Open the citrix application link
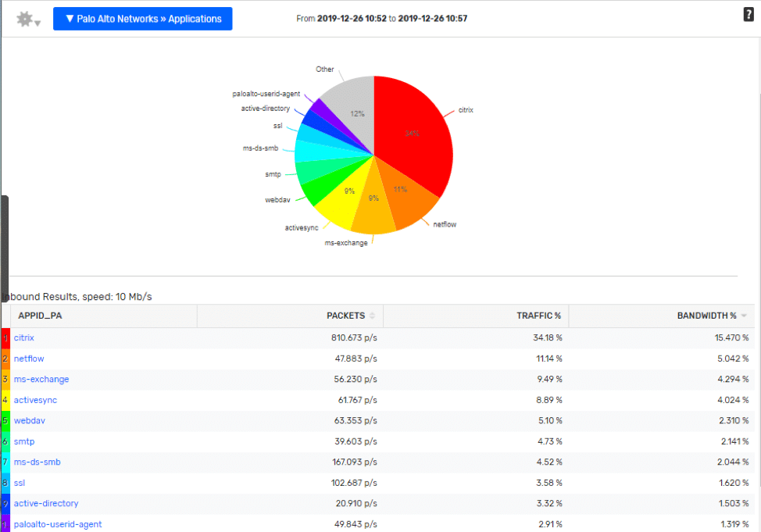Screen dimensions: 761x532 click(x=23, y=337)
